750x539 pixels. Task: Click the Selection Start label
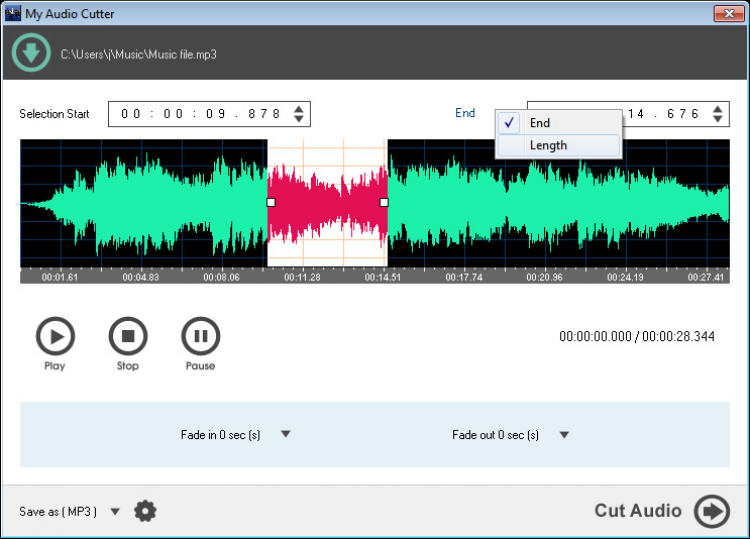tap(55, 114)
